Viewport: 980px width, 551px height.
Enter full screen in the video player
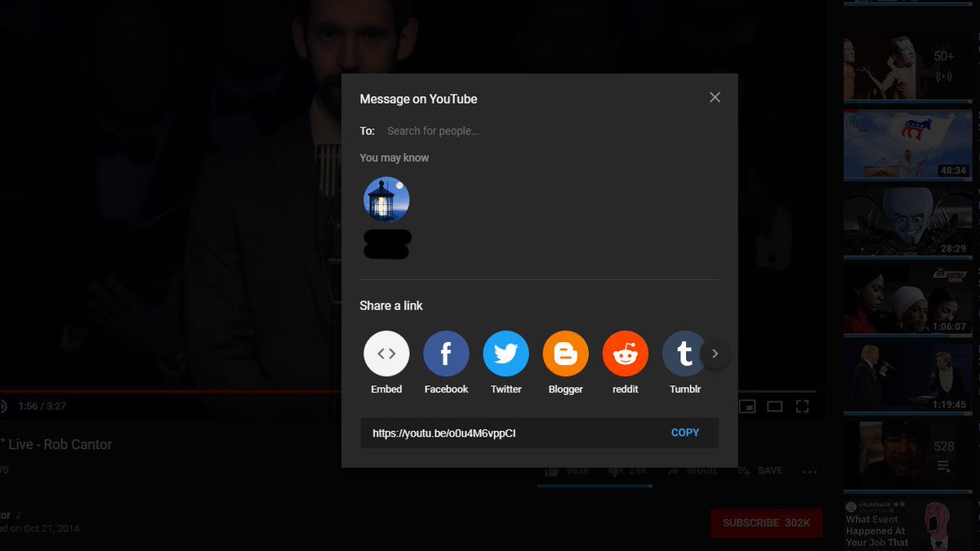pos(802,407)
